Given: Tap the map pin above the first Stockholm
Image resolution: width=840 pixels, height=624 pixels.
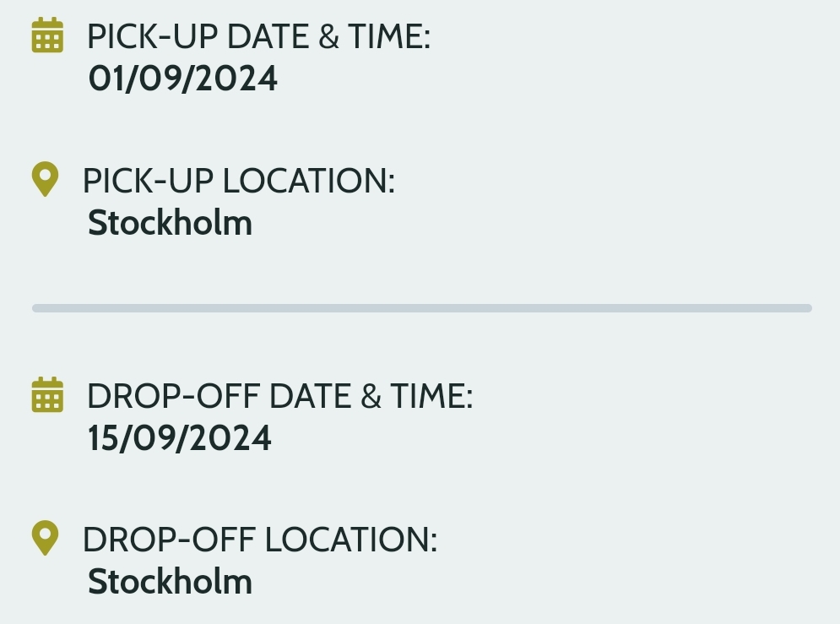Looking at the screenshot, I should 45,180.
